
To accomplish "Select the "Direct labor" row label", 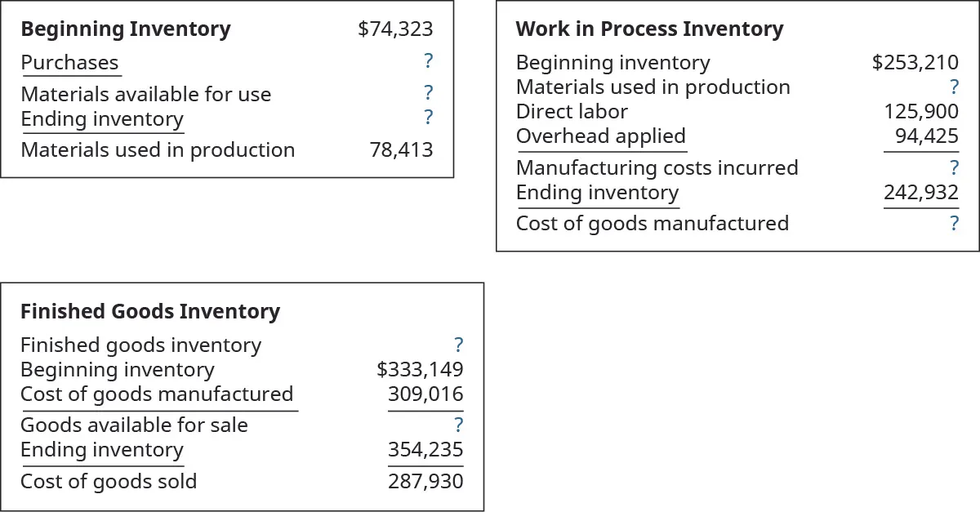I will pyautogui.click(x=572, y=111).
